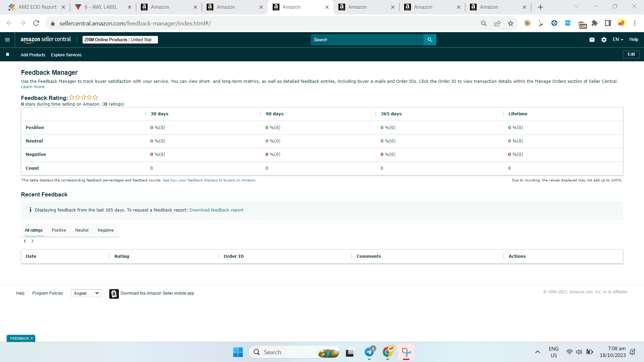Click the Edit button
The height and width of the screenshot is (362, 644).
[x=631, y=54]
